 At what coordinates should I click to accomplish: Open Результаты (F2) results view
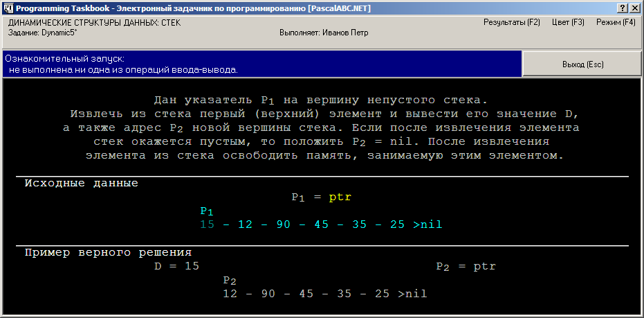pyautogui.click(x=511, y=23)
